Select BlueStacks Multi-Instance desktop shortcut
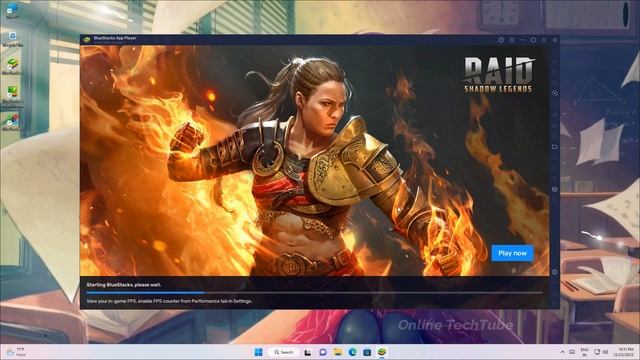Screen dimensions: 640x360 pos(12,96)
